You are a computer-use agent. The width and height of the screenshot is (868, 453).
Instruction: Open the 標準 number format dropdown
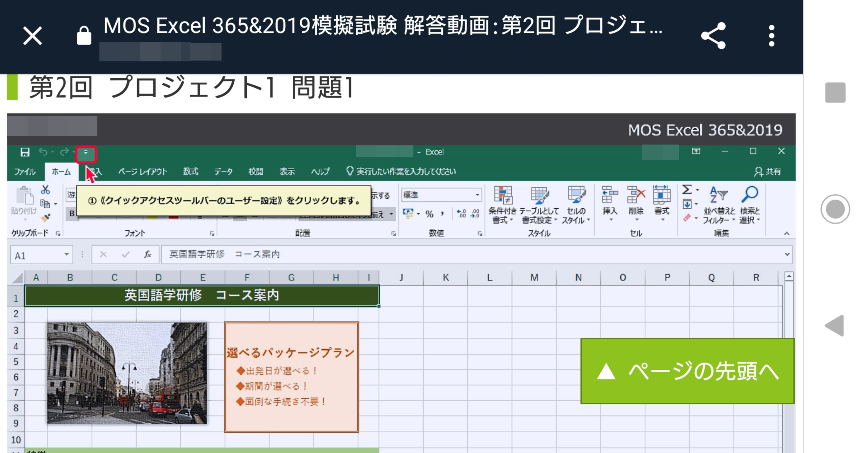[x=477, y=195]
